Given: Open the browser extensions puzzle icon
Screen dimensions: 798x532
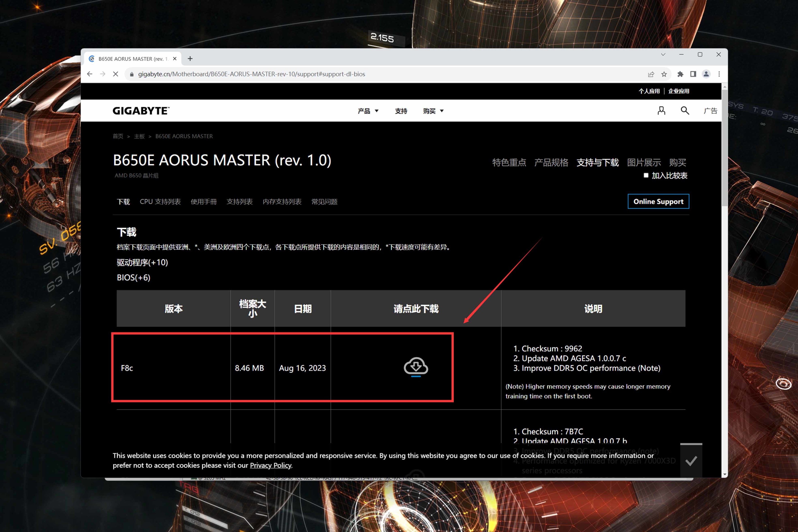Looking at the screenshot, I should 680,74.
